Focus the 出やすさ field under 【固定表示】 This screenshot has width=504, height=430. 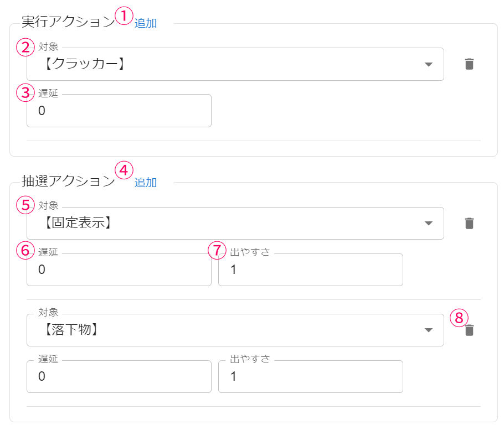(x=310, y=270)
